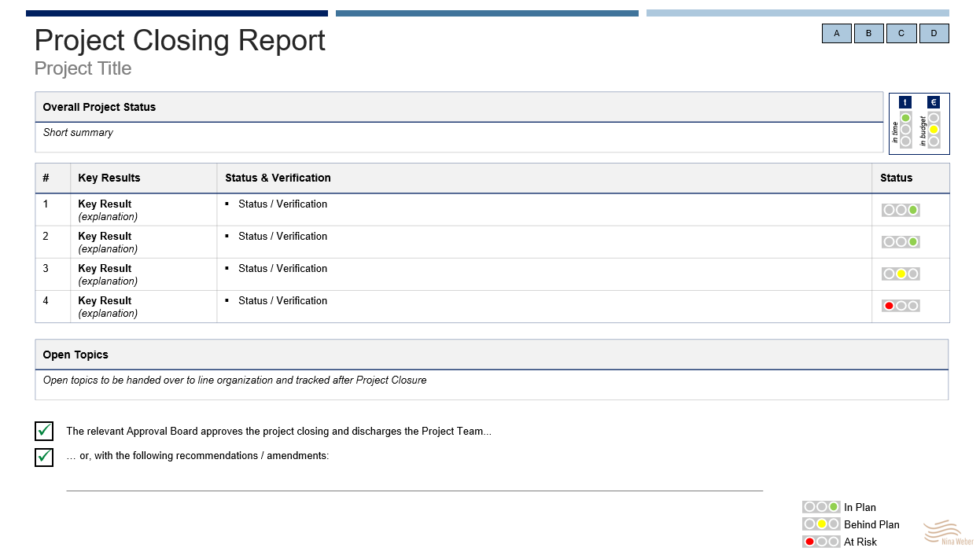Select the C box at top right
This screenshot has height=555, width=980.
click(901, 33)
